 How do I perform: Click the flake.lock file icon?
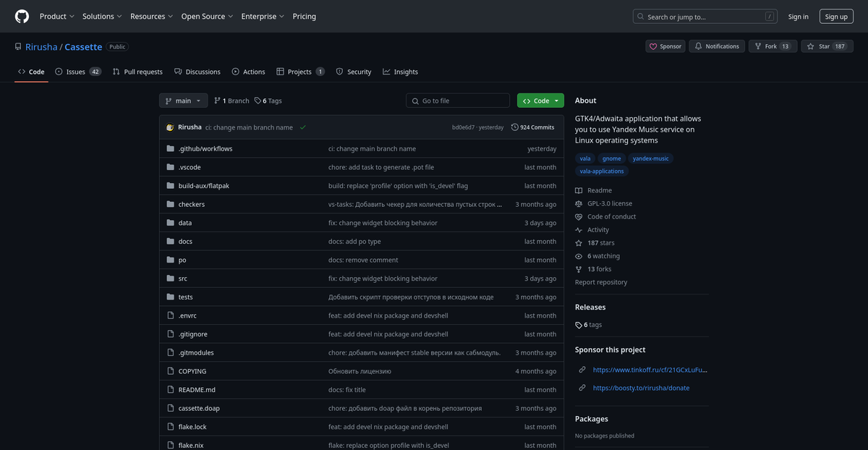[171, 427]
